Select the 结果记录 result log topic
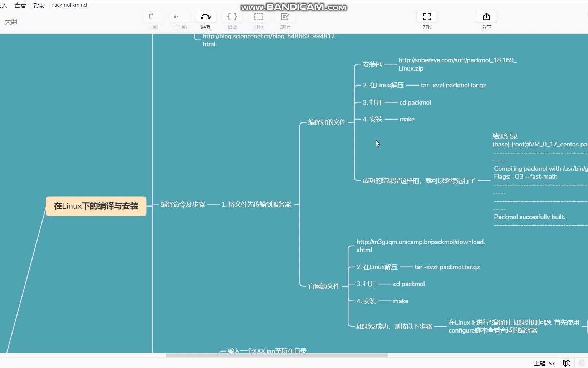The image size is (588, 368). [540, 180]
